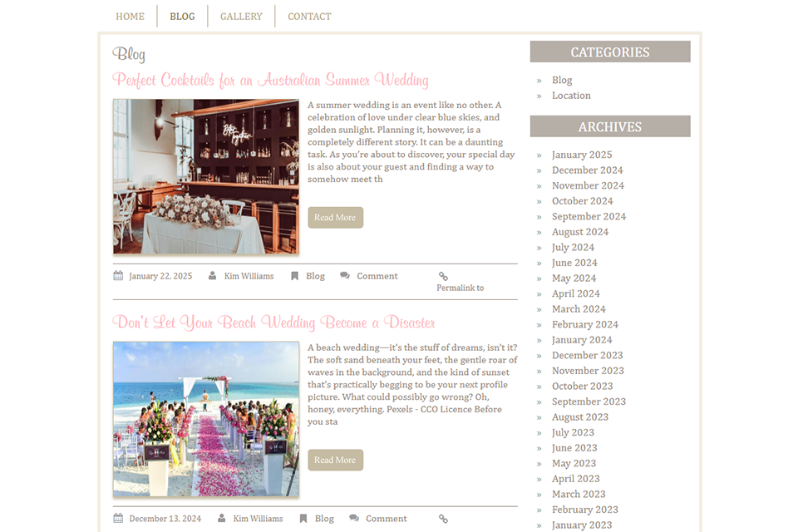Screen dimensions: 798x532
Task: Click the bar venue wedding thumbnail
Action: tap(205, 176)
